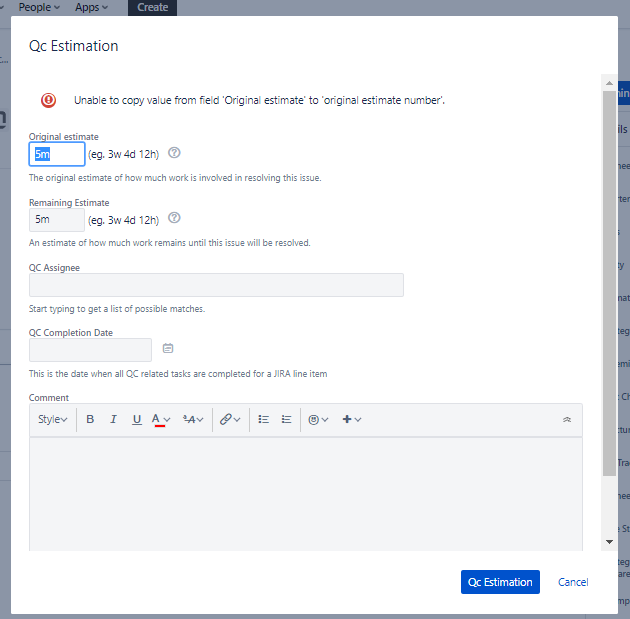
Task: Click the dialog vertical scrollbar thumb
Action: 610,284
